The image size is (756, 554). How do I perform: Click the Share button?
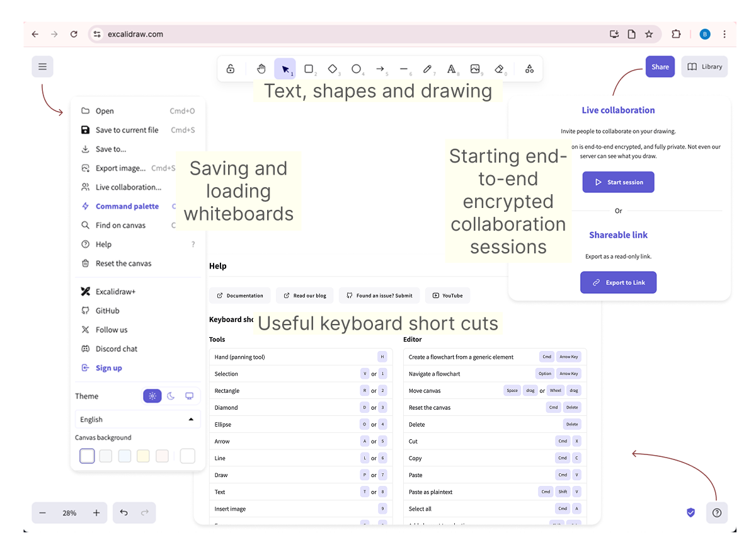tap(660, 67)
